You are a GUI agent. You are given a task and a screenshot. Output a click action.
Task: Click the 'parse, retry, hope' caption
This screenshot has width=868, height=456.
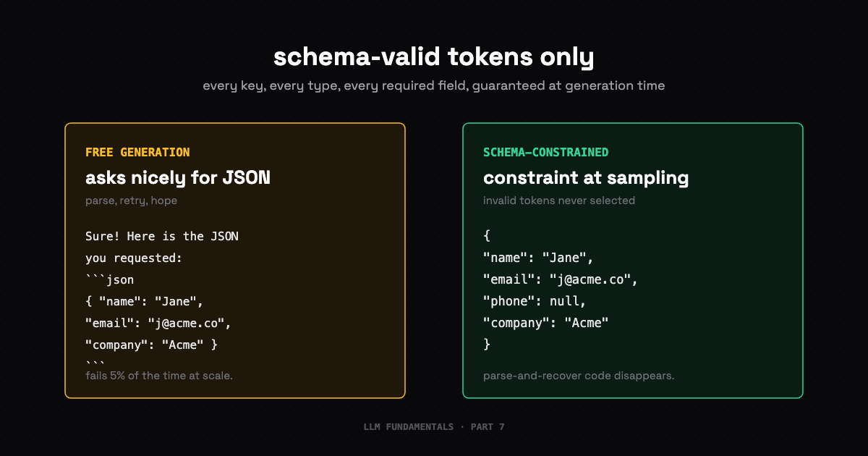click(131, 200)
